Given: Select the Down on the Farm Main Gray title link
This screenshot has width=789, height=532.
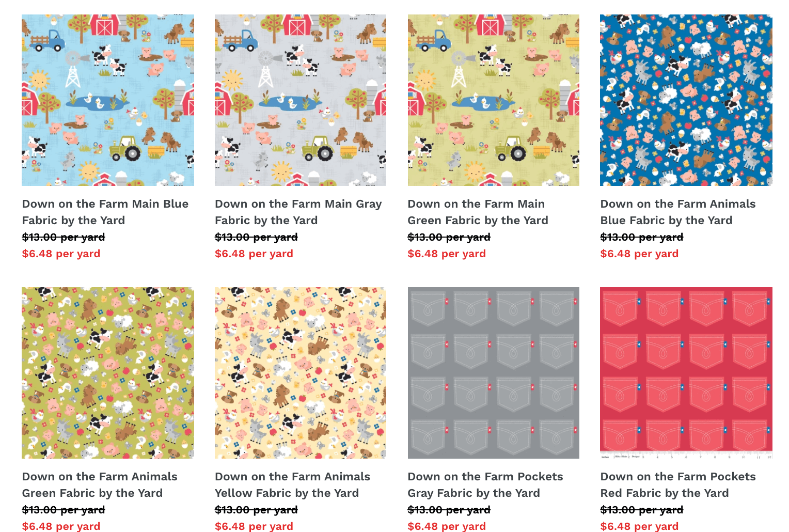Looking at the screenshot, I should coord(298,212).
